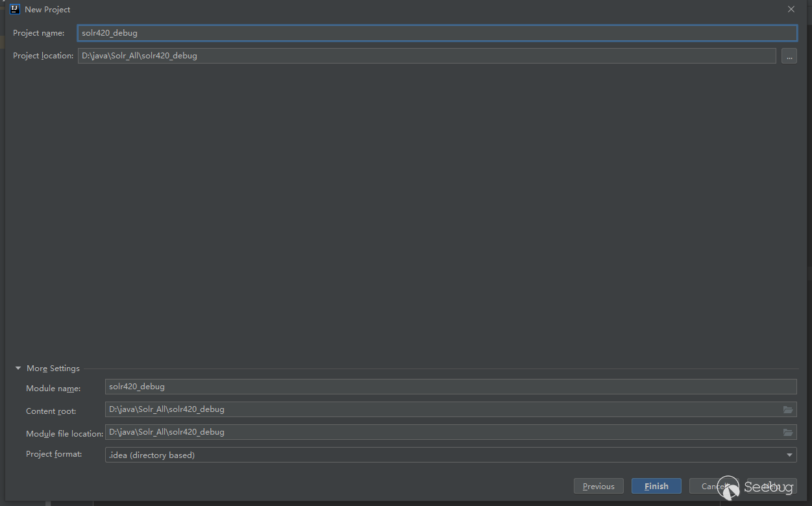Screen dimensions: 812x506
Task: Click the Module name input field
Action: pyautogui.click(x=450, y=387)
